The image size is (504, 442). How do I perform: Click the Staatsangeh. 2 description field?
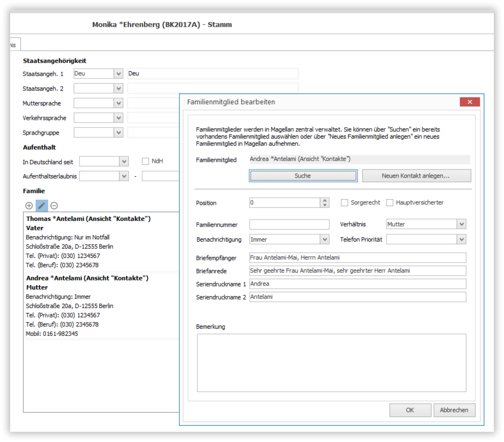click(x=213, y=88)
